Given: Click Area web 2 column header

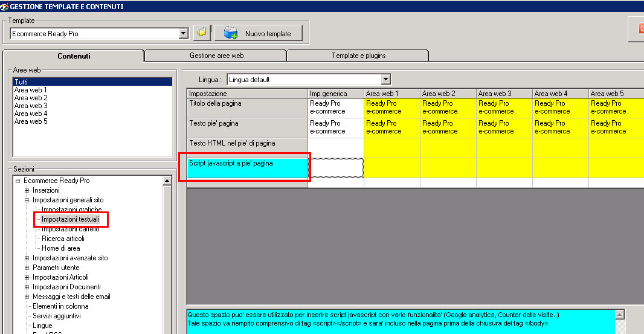Looking at the screenshot, I should 448,94.
